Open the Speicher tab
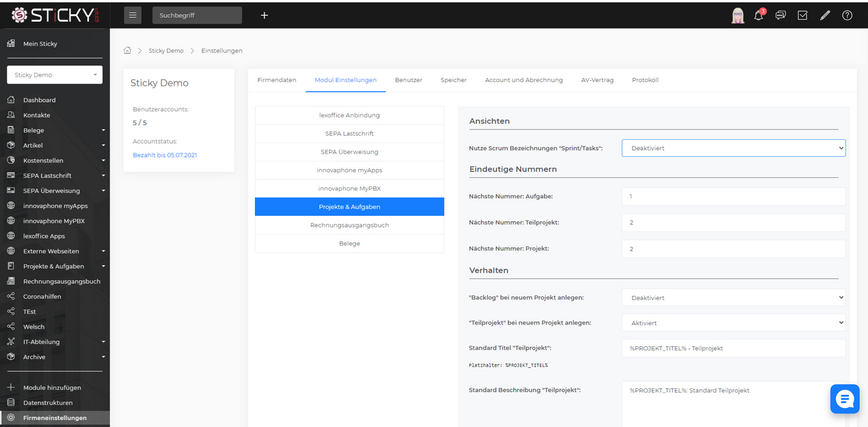The width and height of the screenshot is (868, 427). [x=454, y=79]
